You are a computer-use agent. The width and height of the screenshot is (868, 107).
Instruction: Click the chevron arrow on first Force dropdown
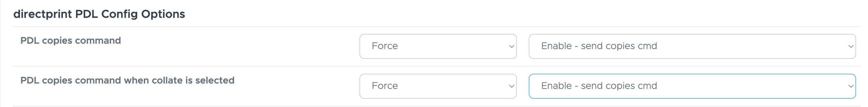(x=511, y=46)
